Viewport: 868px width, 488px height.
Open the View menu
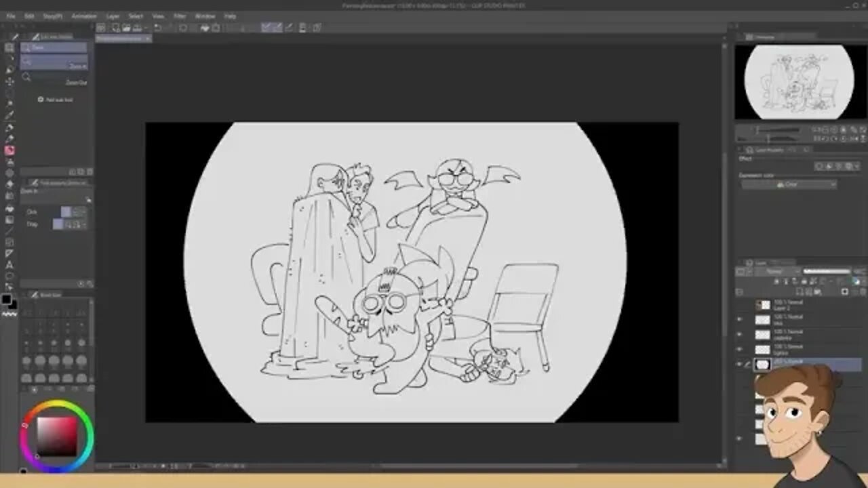coord(158,16)
